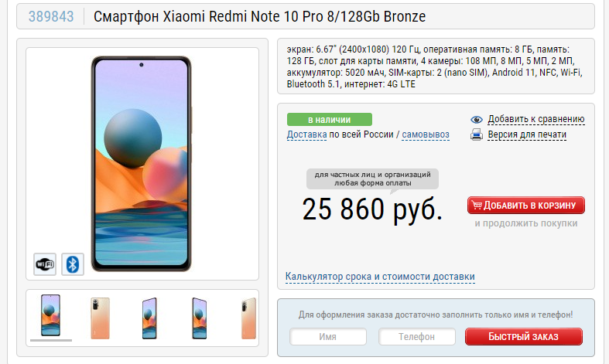Open Версия для печати link
Image resolution: width=609 pixels, height=364 pixels.
tap(527, 134)
